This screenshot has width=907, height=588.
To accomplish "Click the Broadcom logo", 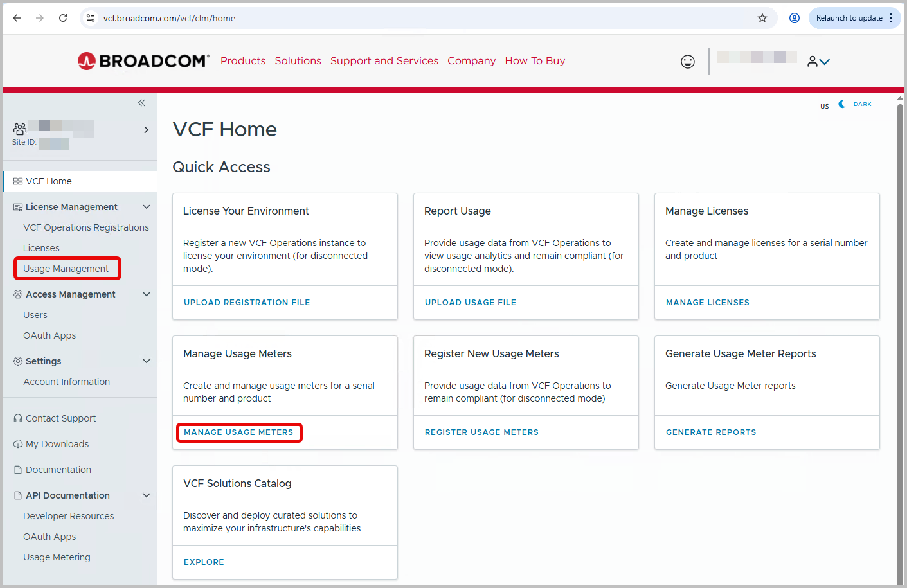I will coord(143,61).
